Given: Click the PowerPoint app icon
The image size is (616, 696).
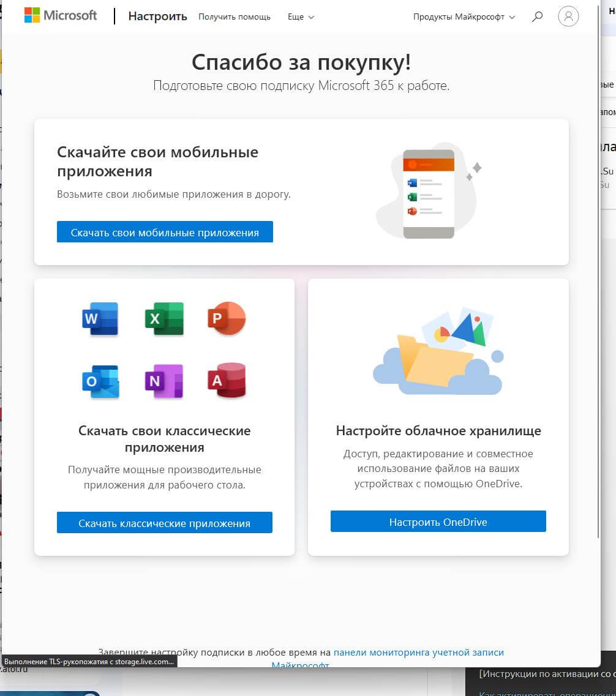Looking at the screenshot, I should (227, 318).
